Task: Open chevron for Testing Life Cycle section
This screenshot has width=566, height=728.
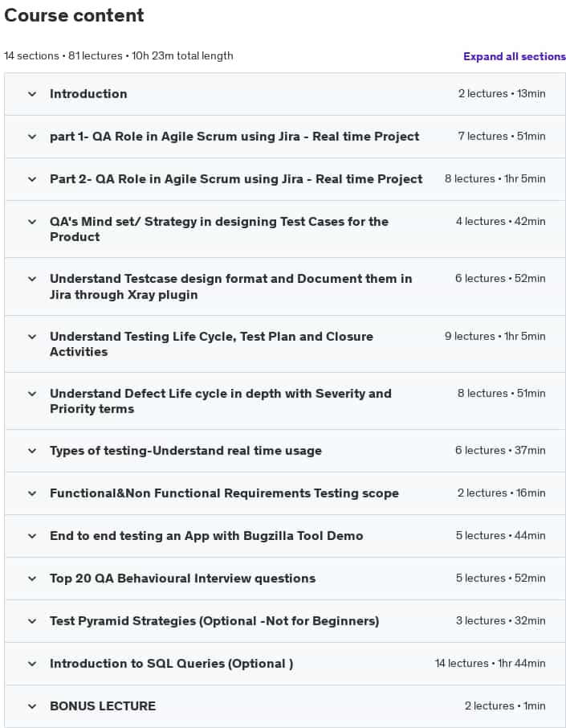Action: (32, 337)
